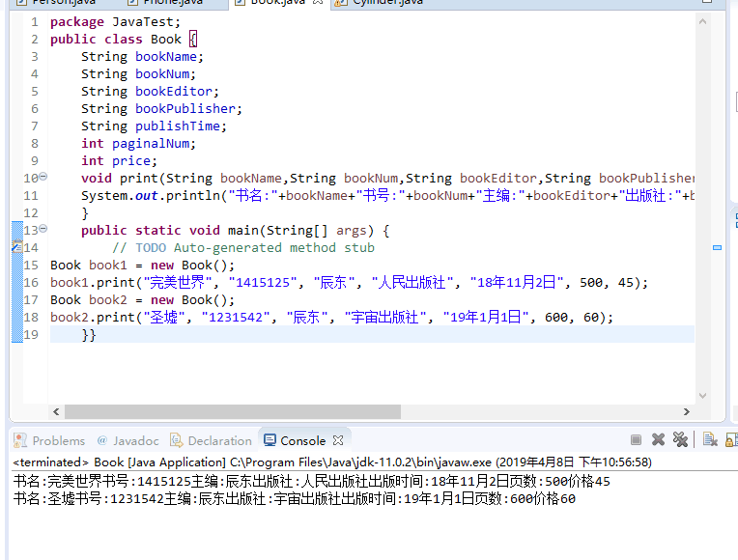
Task: Click line number 12 in the gutter
Action: point(31,213)
